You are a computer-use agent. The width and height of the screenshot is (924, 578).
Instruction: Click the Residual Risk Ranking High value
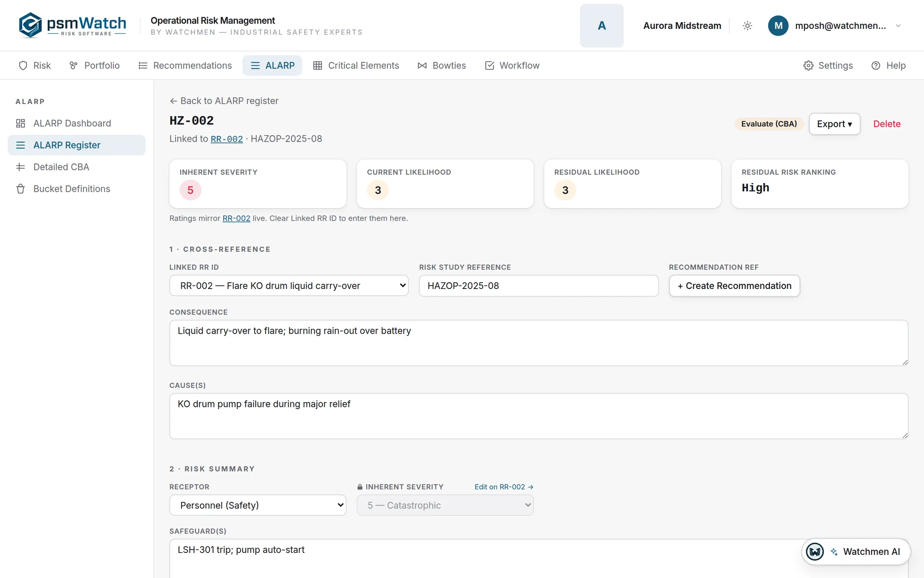point(756,188)
